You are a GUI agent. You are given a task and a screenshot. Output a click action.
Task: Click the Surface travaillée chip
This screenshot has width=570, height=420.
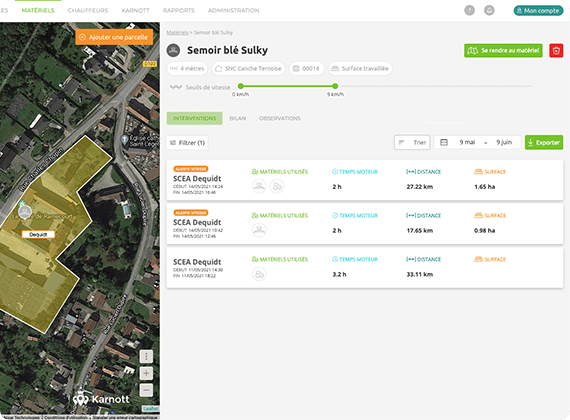360,68
